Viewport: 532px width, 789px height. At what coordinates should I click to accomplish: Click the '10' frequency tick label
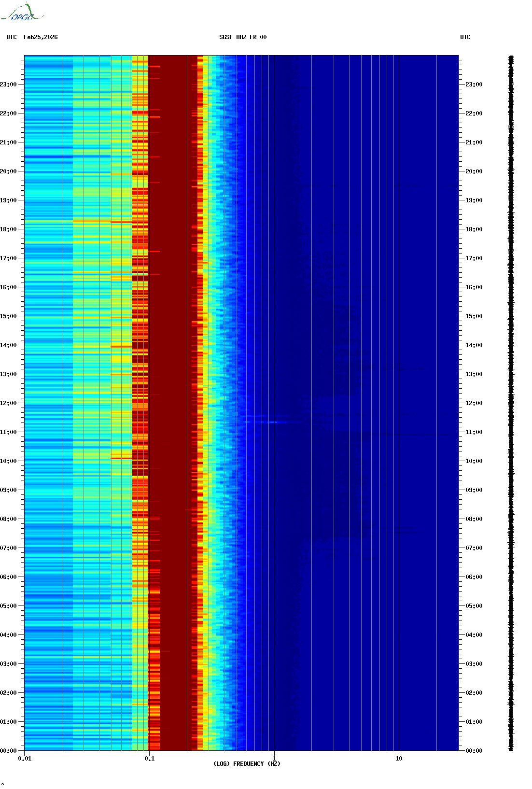[399, 759]
